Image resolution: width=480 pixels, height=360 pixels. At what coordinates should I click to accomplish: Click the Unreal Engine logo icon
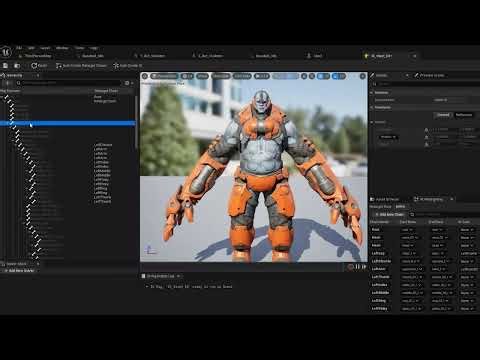tap(6, 52)
